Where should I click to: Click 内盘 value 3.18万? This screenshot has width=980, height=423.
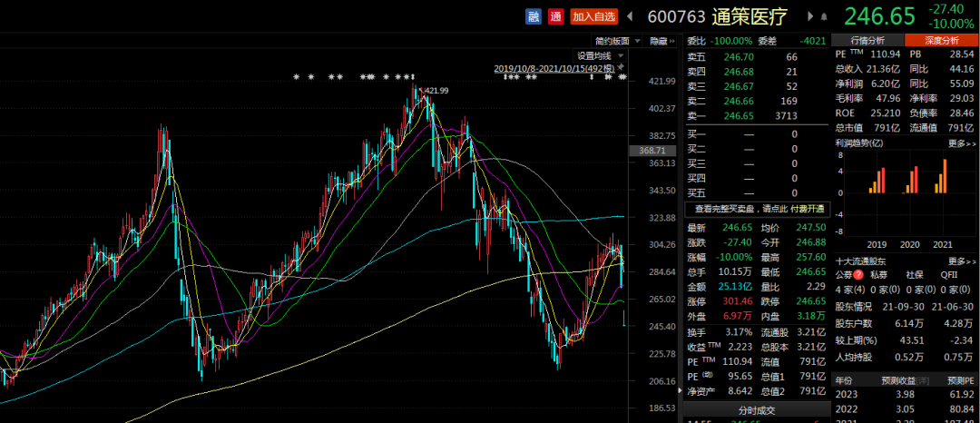pyautogui.click(x=811, y=316)
